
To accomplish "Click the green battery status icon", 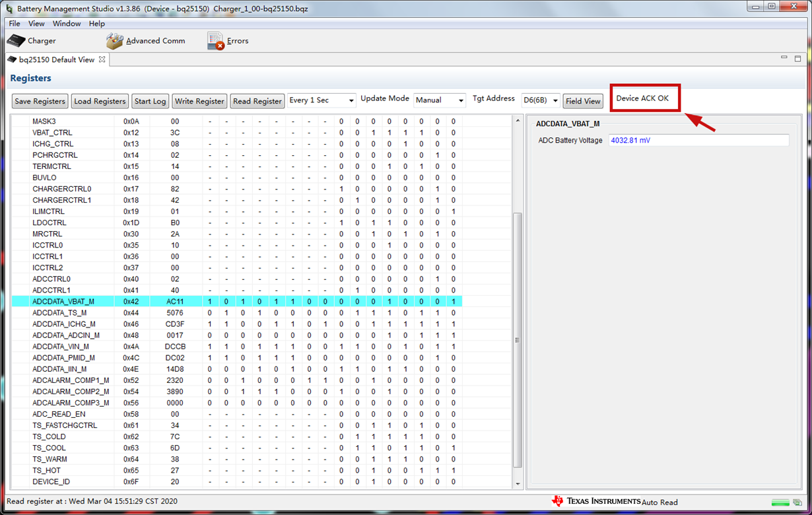I will pyautogui.click(x=780, y=502).
